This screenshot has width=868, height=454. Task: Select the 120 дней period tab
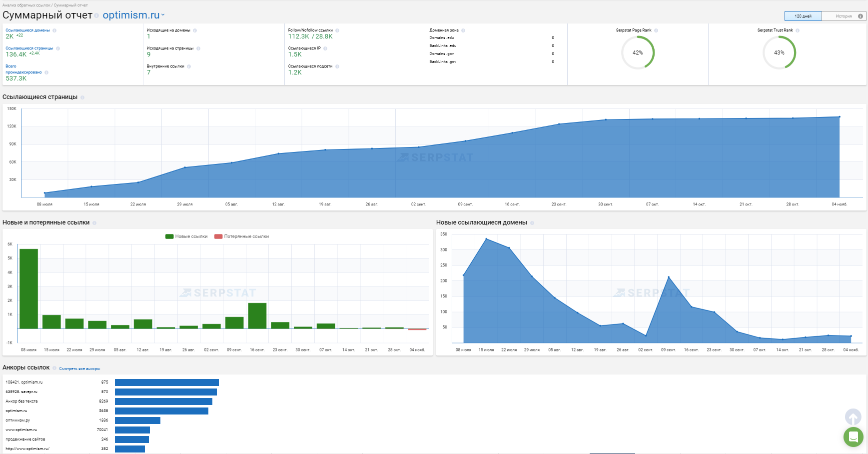[803, 16]
